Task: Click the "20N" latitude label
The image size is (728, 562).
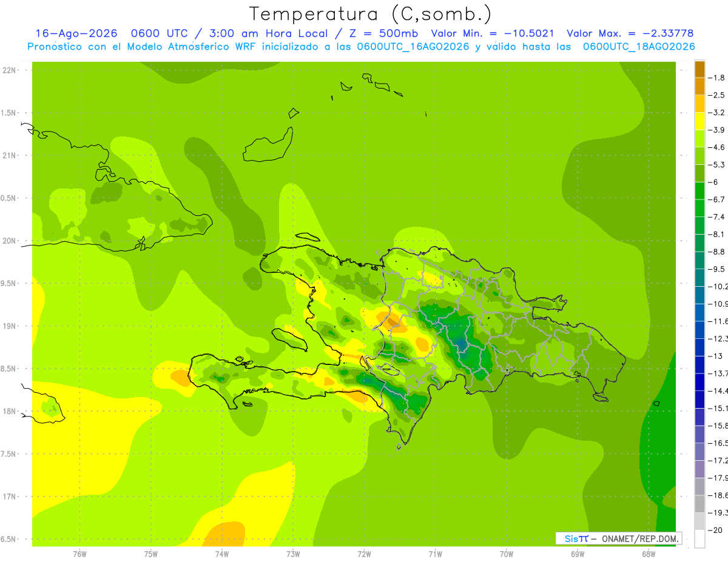Action: 9,241
